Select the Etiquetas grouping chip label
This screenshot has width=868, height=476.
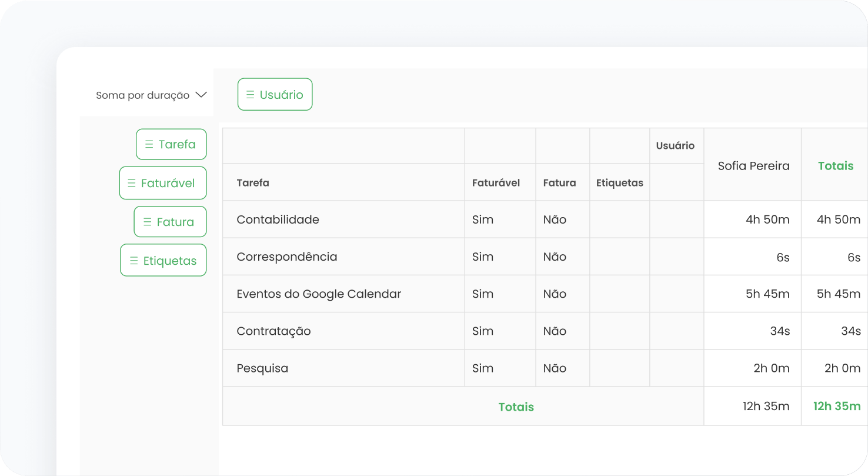170,261
